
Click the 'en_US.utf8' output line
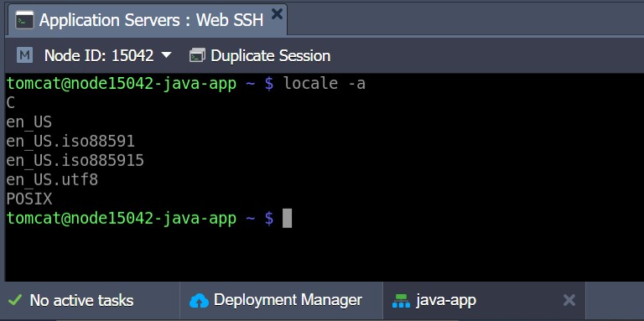tap(52, 180)
